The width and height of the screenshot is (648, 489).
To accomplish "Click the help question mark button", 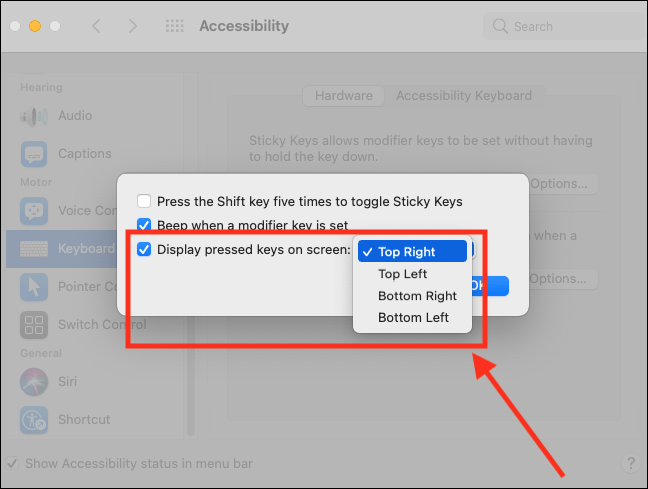I will coord(631,463).
